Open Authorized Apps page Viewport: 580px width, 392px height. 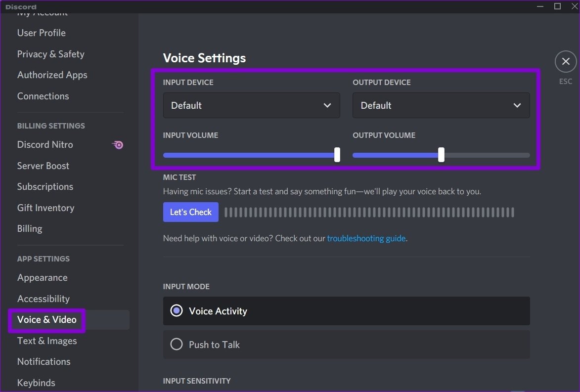[52, 75]
